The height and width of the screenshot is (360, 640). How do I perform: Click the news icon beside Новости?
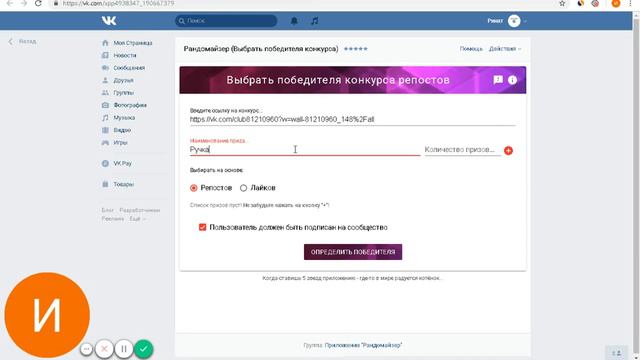[x=105, y=55]
